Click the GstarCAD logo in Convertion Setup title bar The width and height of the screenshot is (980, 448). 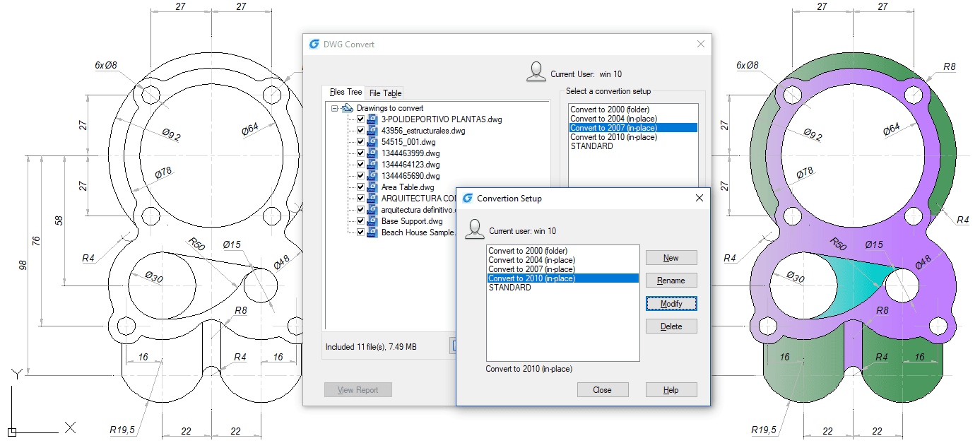click(467, 199)
